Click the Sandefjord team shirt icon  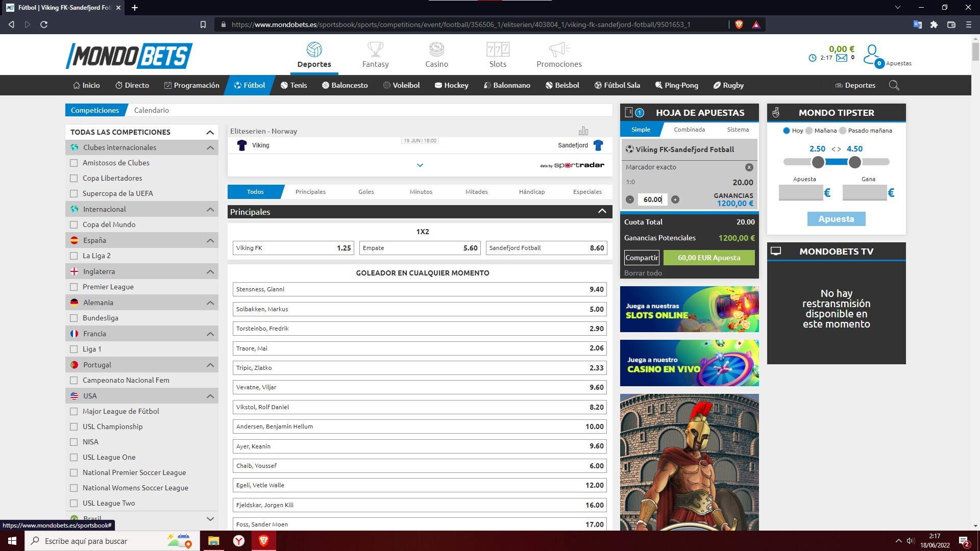point(598,145)
